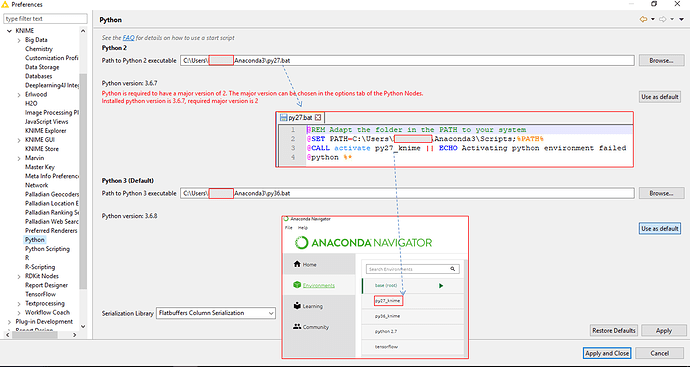
Task: Open the forward history dropdown arrow
Action: coord(672,19)
